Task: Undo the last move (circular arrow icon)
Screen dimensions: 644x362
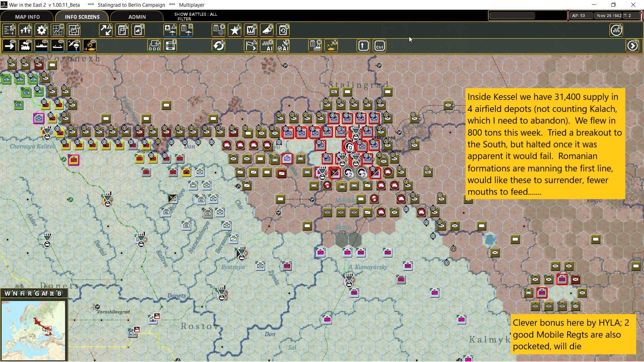Action: click(219, 46)
